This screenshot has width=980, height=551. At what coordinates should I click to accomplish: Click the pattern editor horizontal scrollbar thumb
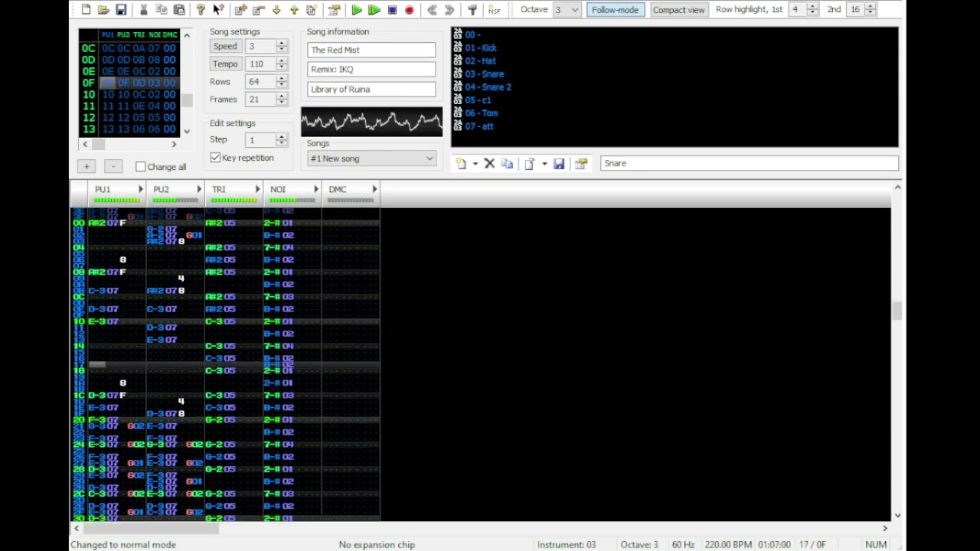151,528
